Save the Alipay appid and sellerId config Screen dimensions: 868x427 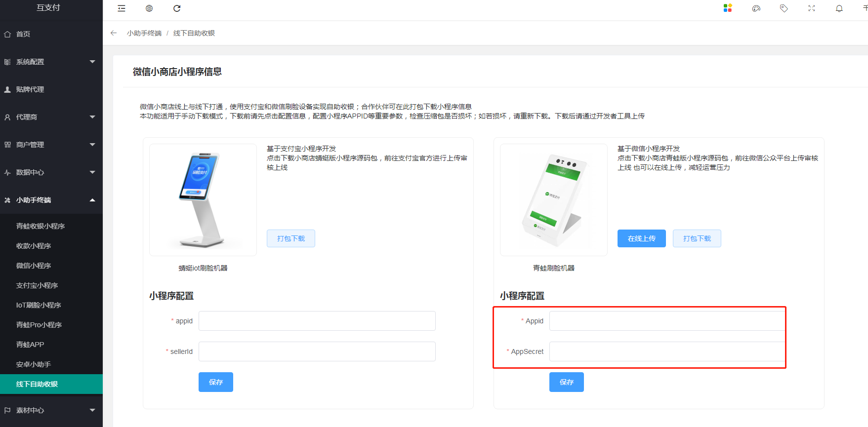[x=216, y=382]
